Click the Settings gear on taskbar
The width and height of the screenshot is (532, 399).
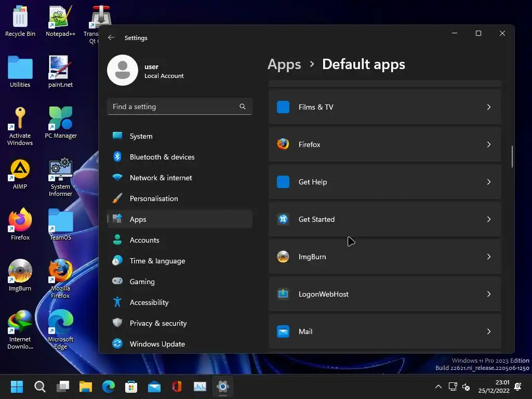click(x=223, y=387)
